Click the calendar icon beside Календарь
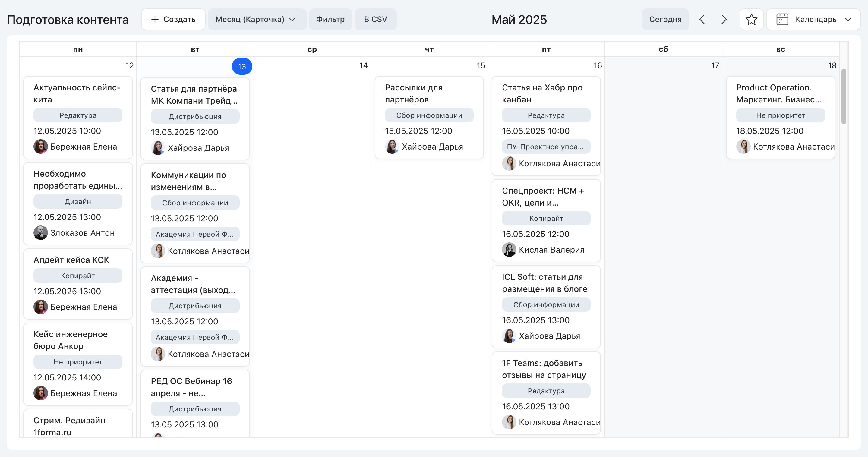Screen dimensions: 868x457 (x=782, y=19)
